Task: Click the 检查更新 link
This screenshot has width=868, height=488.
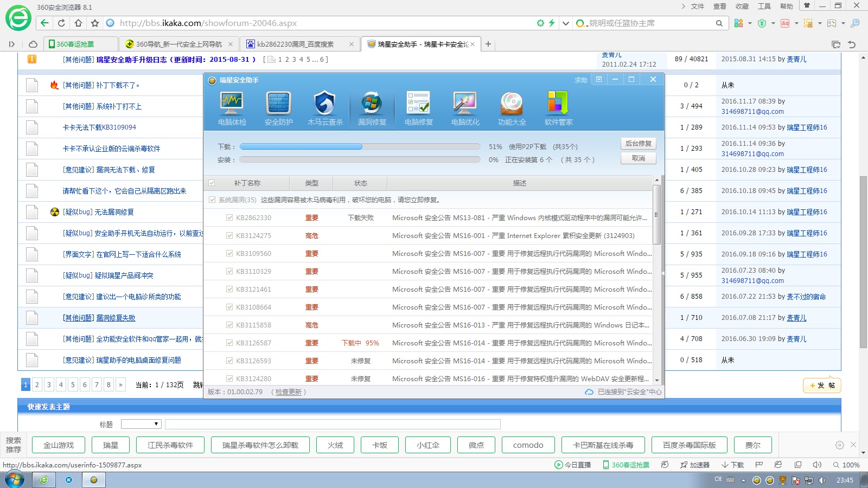Action: [x=288, y=392]
